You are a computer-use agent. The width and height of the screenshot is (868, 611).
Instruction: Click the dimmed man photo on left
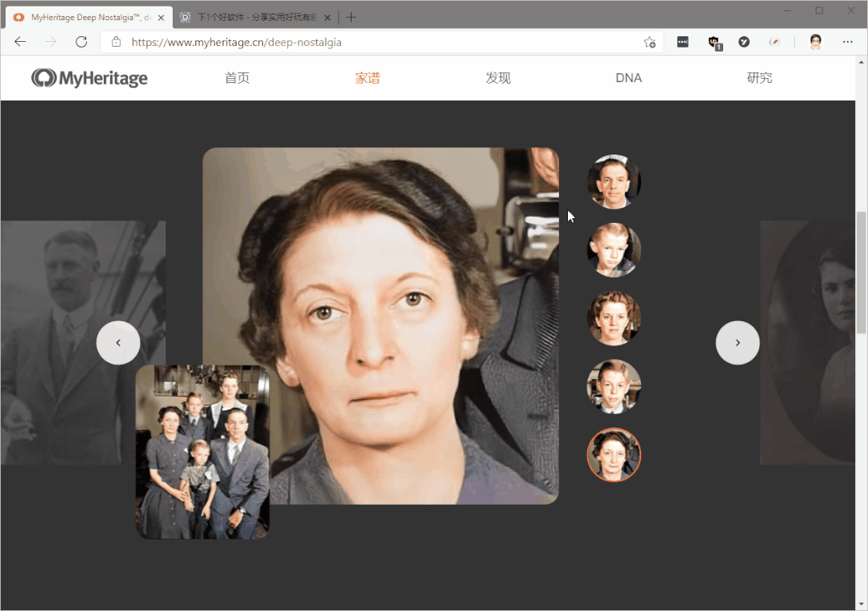pyautogui.click(x=83, y=342)
